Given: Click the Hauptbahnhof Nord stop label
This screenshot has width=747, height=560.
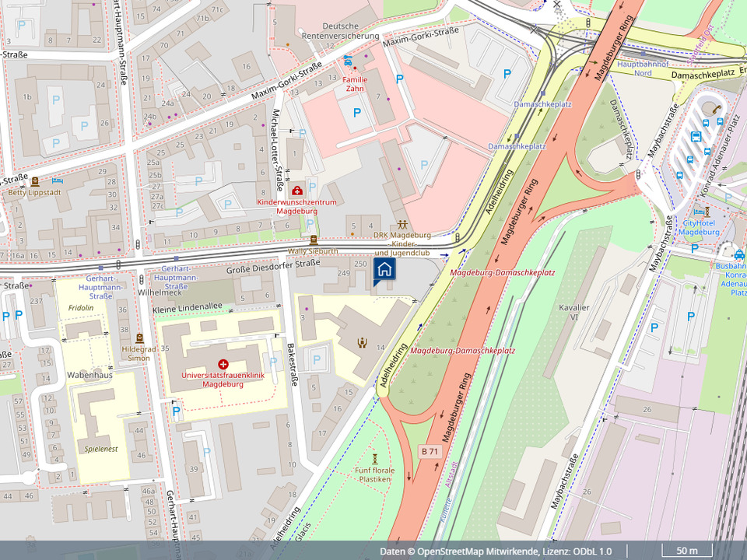Looking at the screenshot, I should tap(632, 68).
